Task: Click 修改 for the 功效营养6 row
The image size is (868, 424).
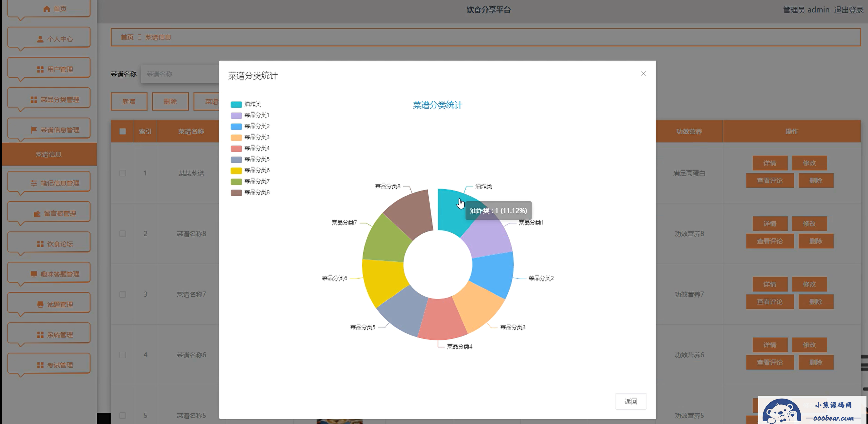Action: tap(809, 345)
